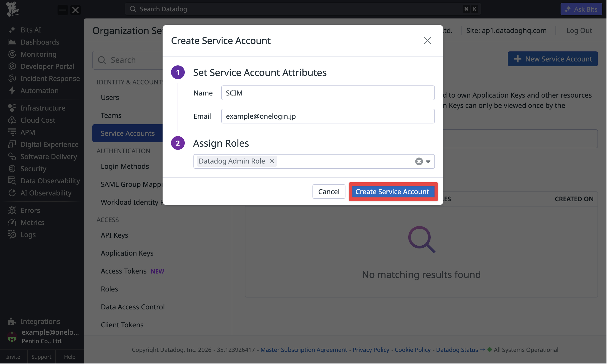607x364 pixels.
Task: Open Login Methods settings
Action: coord(125,166)
